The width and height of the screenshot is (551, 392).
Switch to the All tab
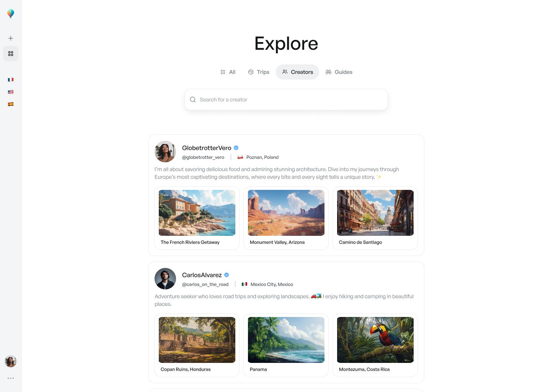coord(228,72)
